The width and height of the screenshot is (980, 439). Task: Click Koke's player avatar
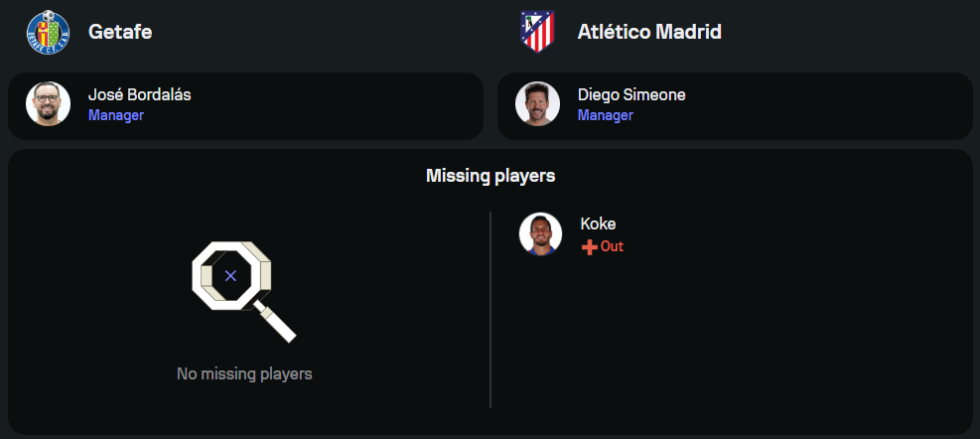pos(541,234)
